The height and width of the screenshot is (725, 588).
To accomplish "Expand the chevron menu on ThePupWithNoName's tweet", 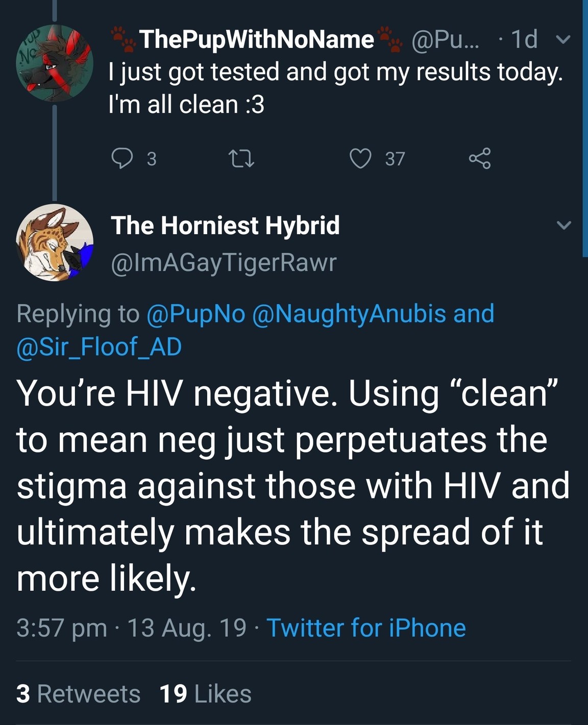I will (x=563, y=39).
